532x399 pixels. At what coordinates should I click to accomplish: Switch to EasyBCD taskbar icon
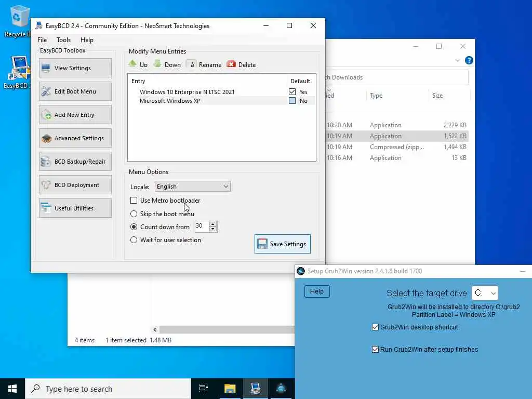pyautogui.click(x=256, y=389)
